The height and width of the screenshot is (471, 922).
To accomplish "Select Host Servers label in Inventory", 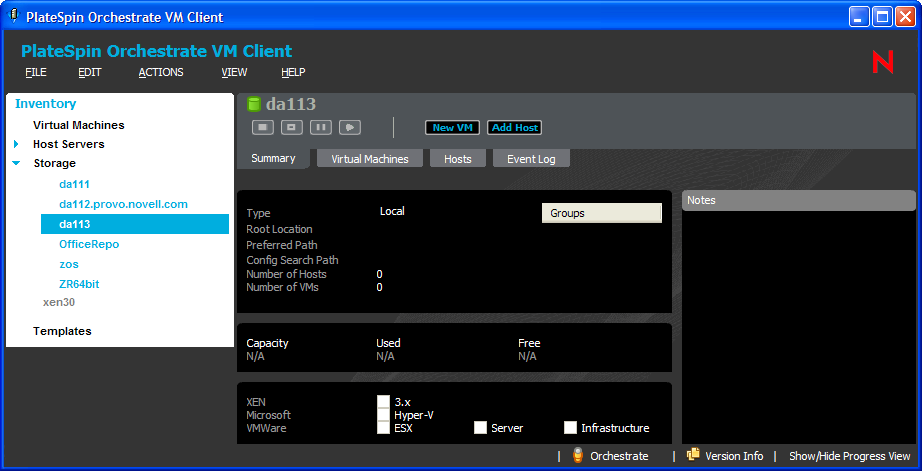I will 69,144.
